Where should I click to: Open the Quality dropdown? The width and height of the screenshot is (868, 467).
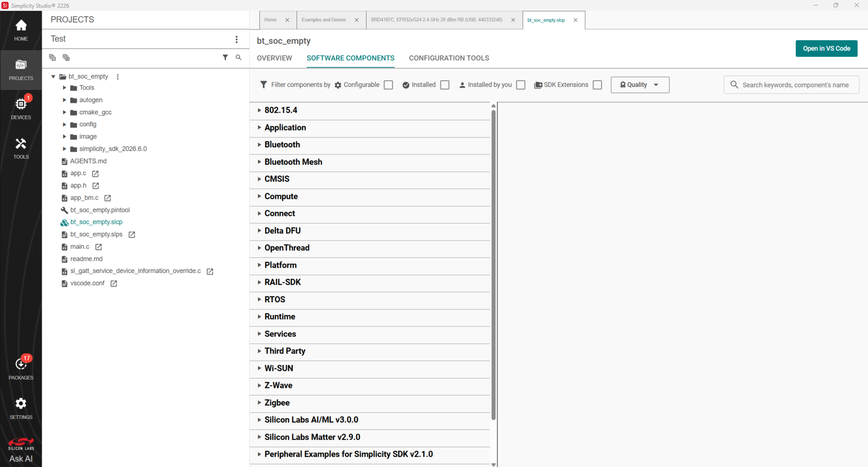pos(640,85)
